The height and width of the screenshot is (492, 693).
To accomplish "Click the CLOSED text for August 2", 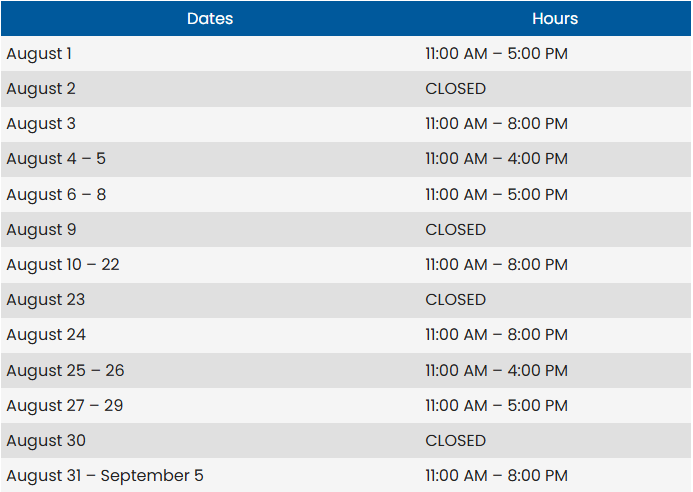I will (x=455, y=89).
